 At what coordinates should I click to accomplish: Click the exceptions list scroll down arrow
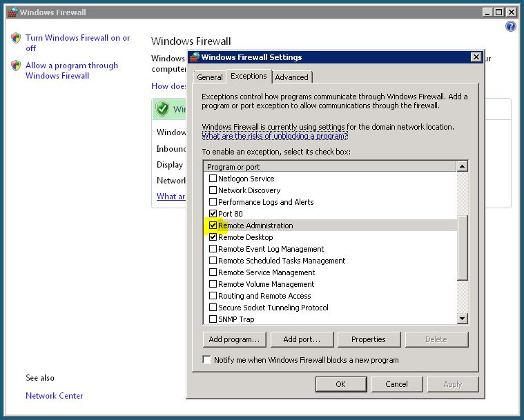coord(462,318)
